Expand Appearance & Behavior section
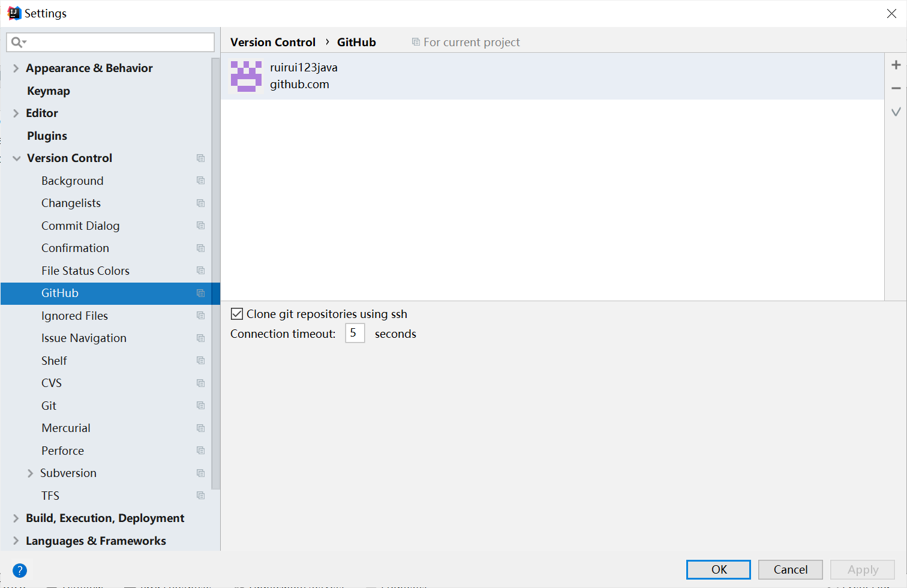Screen dimensions: 907x588 click(16, 68)
